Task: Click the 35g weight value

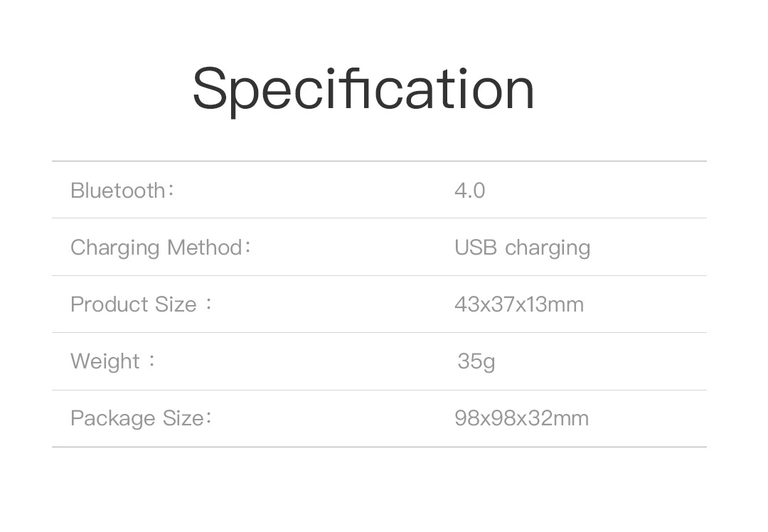Action: pos(476,361)
